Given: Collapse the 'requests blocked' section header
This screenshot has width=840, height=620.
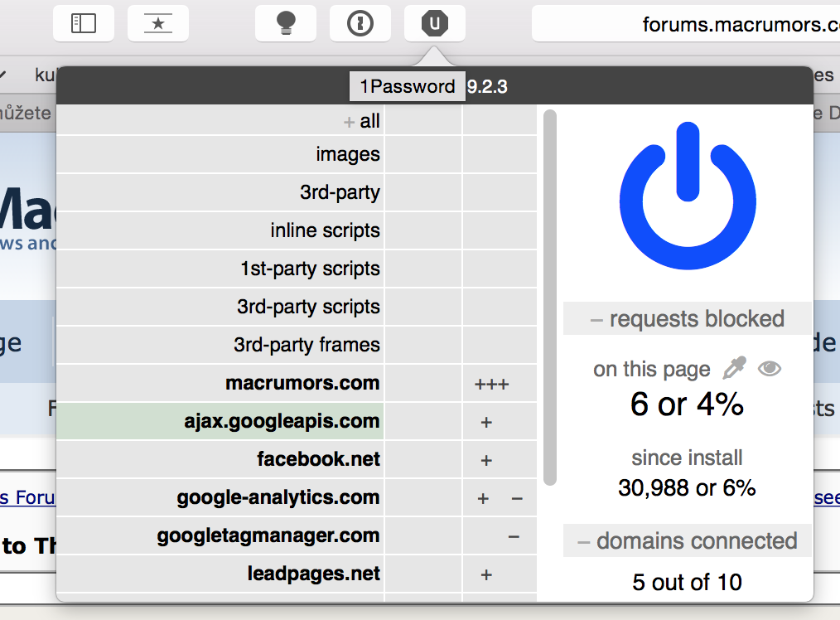Looking at the screenshot, I should 688,319.
